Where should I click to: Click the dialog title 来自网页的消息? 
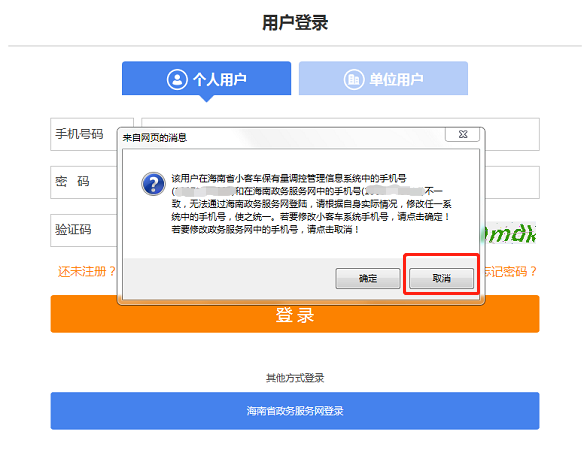click(155, 138)
